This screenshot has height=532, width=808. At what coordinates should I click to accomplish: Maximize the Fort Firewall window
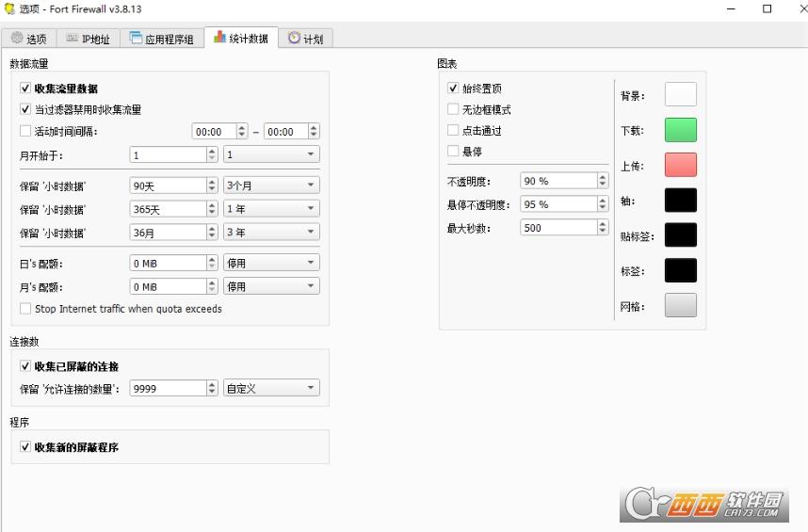point(767,8)
